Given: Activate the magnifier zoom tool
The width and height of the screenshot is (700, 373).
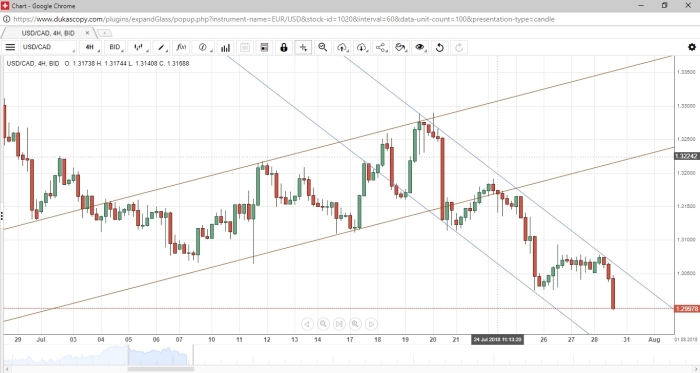Looking at the screenshot, I should click(x=323, y=47).
